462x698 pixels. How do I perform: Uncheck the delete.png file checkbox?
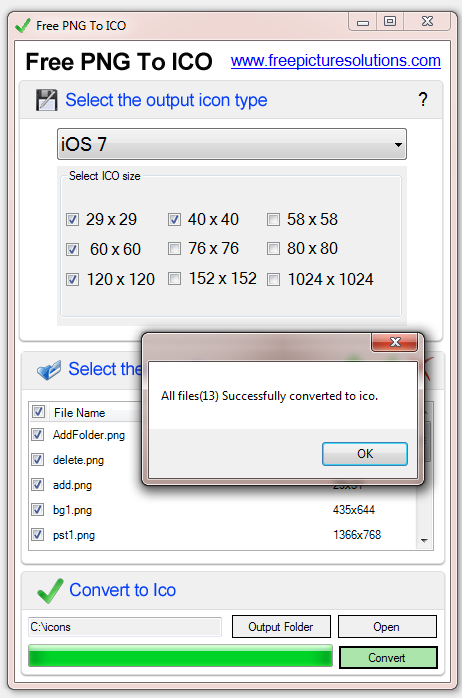[x=37, y=459]
